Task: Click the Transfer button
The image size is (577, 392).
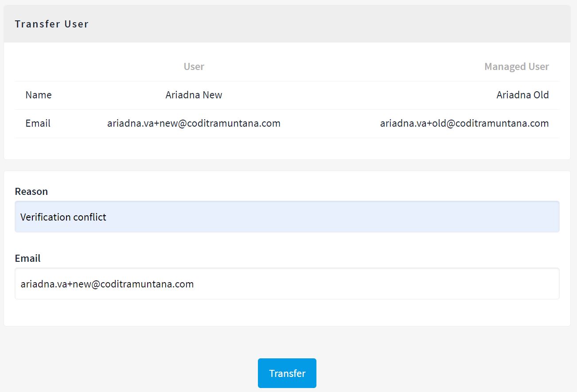Action: tap(287, 373)
